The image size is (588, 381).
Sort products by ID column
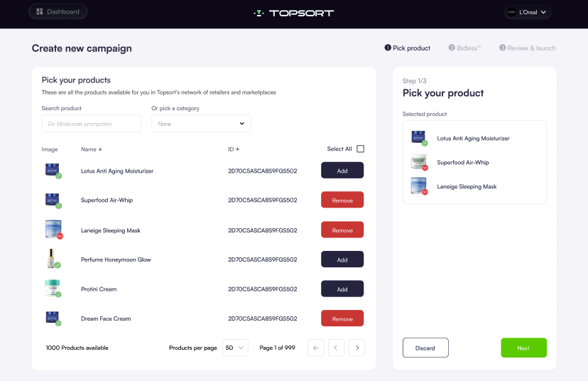233,149
